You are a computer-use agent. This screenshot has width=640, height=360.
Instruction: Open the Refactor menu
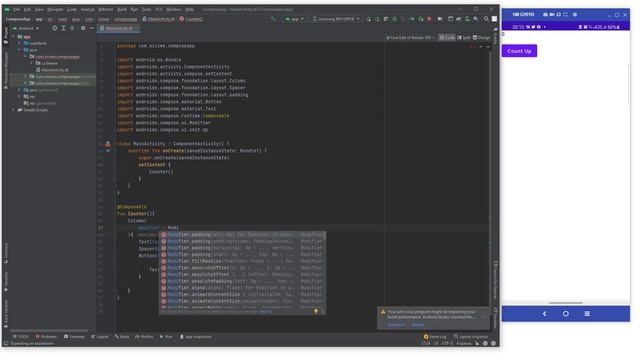tap(106, 9)
